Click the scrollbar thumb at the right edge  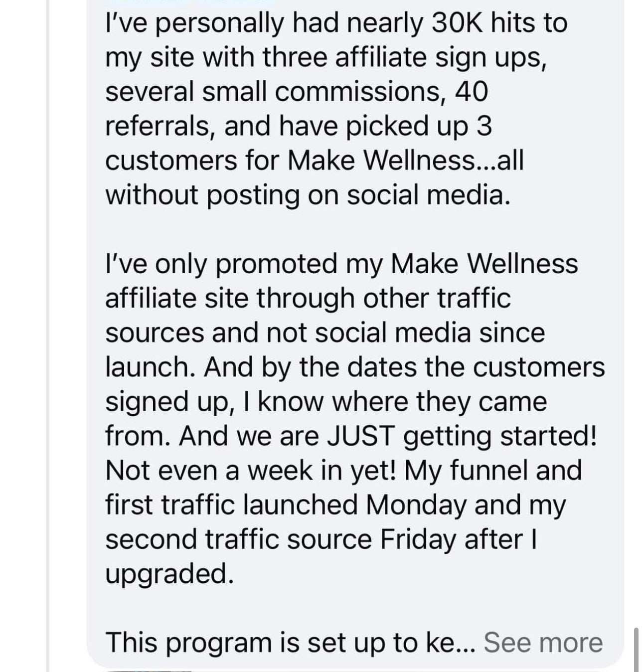coord(637,650)
